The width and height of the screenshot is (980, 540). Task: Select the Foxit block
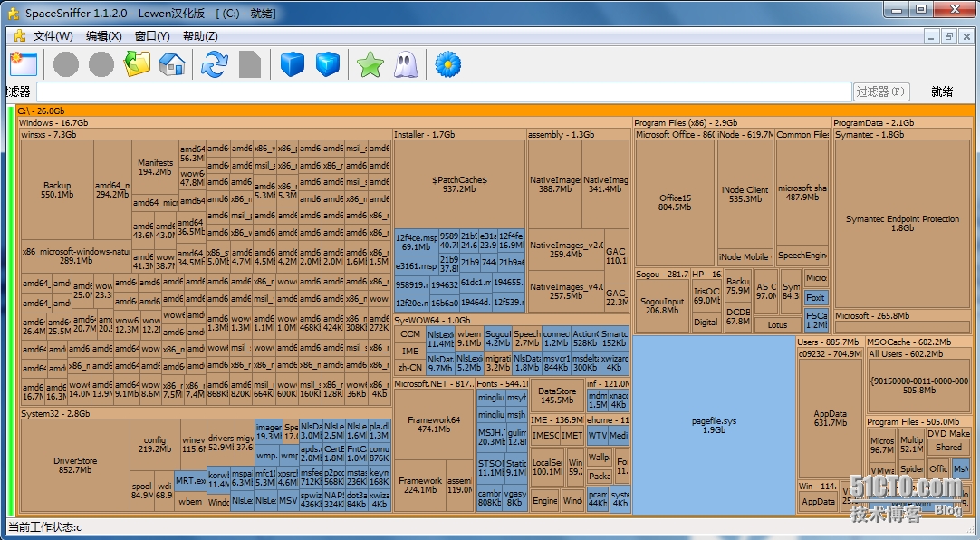pos(816,297)
